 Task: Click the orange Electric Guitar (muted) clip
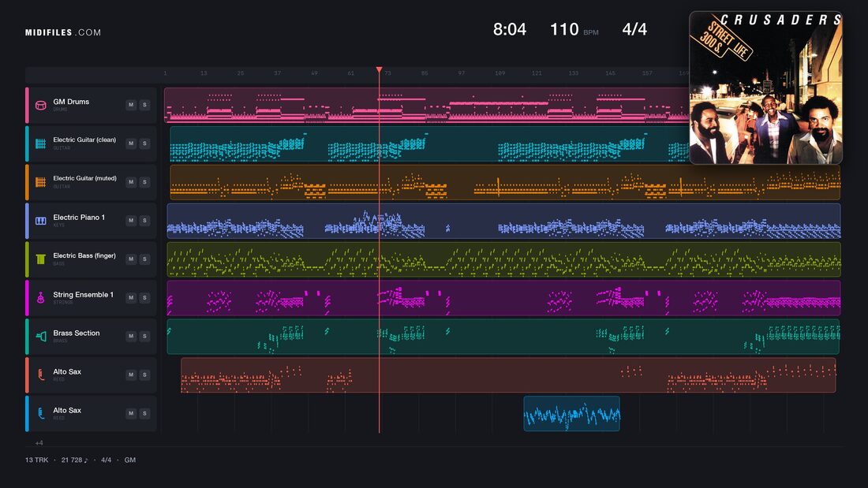pos(505,182)
